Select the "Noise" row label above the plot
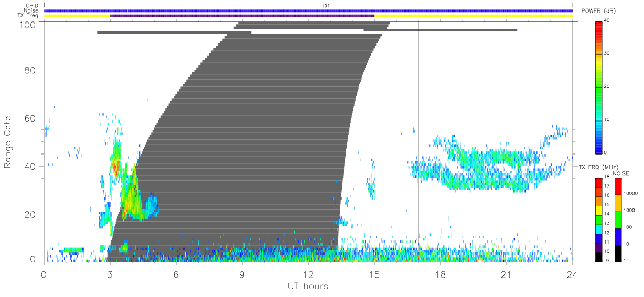644x297 pixels. click(31, 10)
